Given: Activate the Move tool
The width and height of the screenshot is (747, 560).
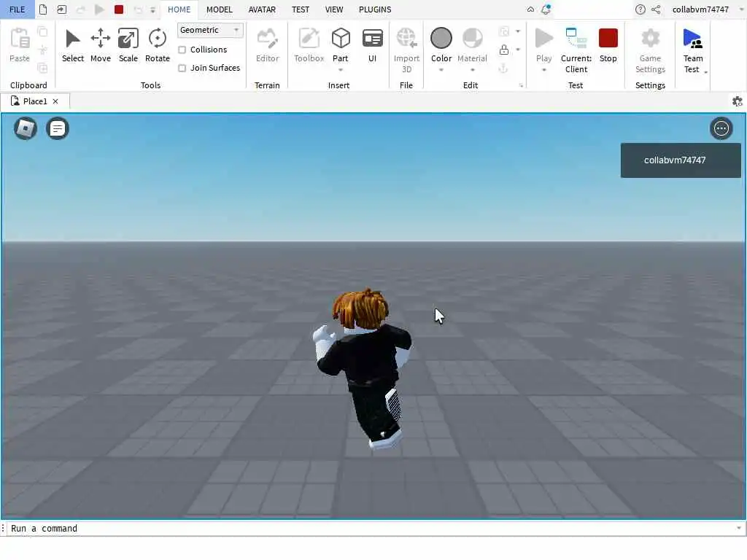Looking at the screenshot, I should click(x=101, y=45).
